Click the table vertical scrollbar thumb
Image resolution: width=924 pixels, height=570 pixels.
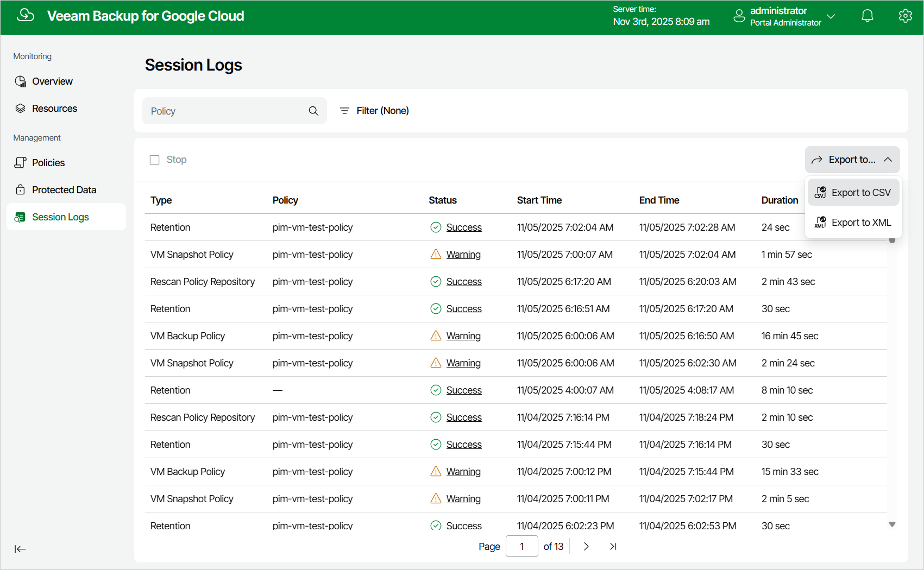coord(892,240)
